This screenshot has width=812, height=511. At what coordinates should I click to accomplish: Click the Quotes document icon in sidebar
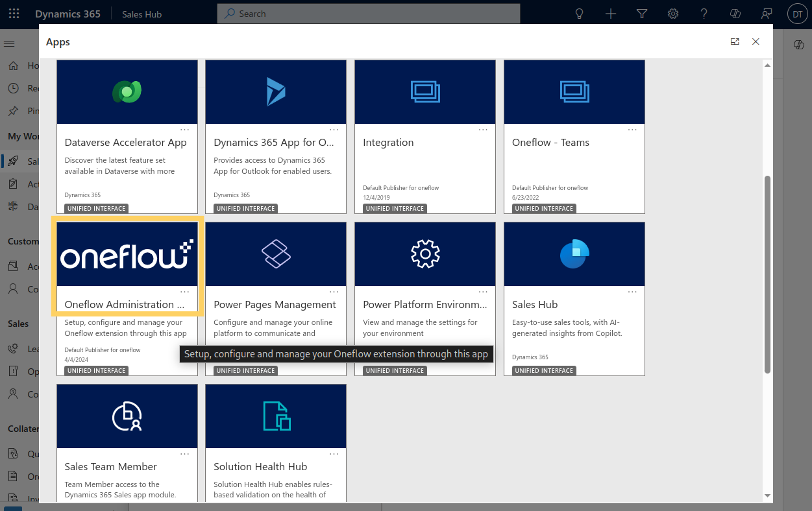pos(12,454)
